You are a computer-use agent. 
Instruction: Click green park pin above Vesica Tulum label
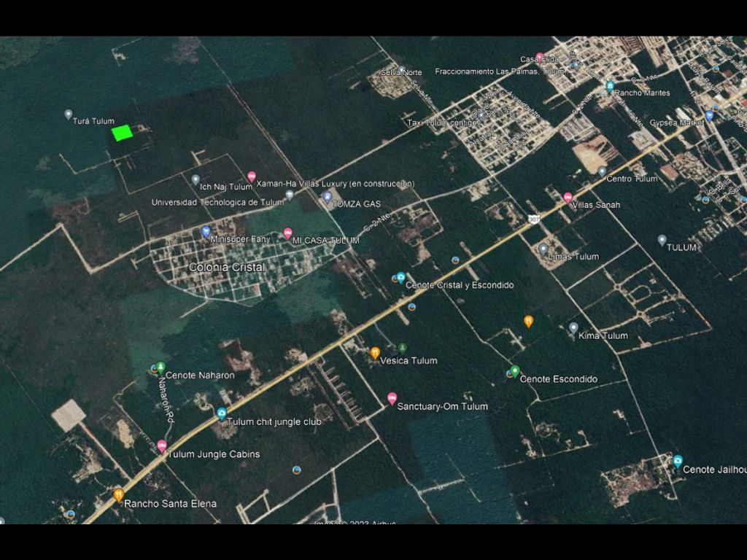point(402,349)
